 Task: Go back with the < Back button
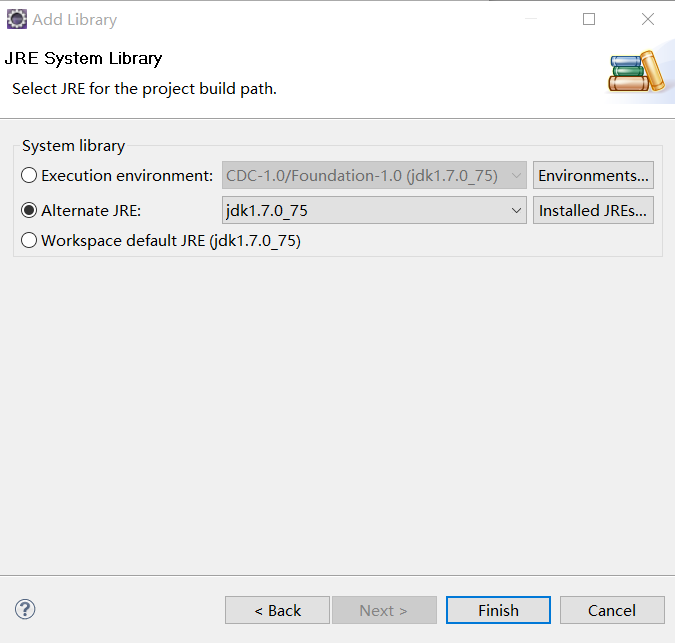pyautogui.click(x=277, y=610)
